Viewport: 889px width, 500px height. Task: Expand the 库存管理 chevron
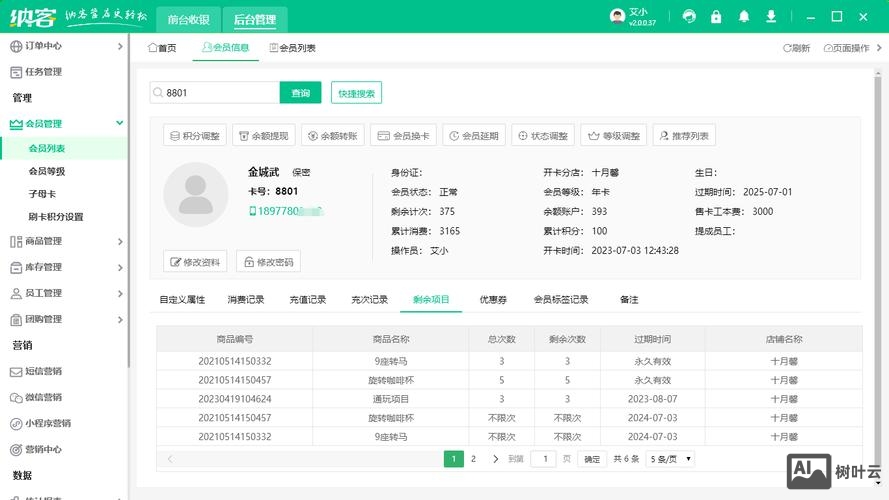pyautogui.click(x=120, y=268)
